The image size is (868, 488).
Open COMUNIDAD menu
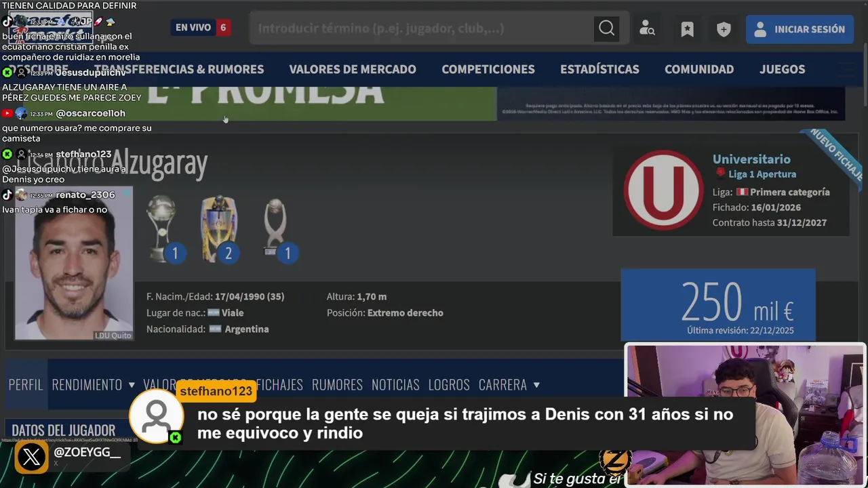pyautogui.click(x=699, y=69)
